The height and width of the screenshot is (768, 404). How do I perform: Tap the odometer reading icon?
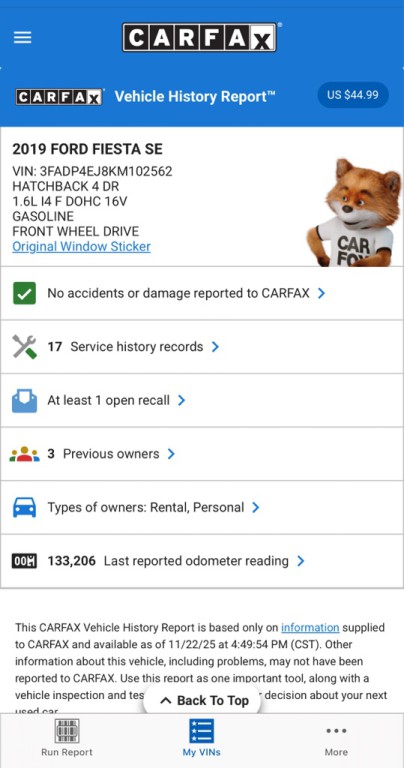pos(24,561)
